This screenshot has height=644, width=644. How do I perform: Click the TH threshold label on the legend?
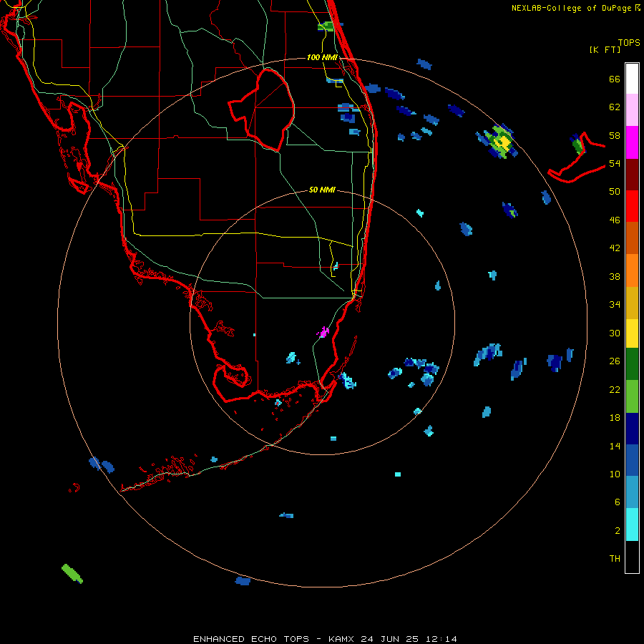point(615,559)
